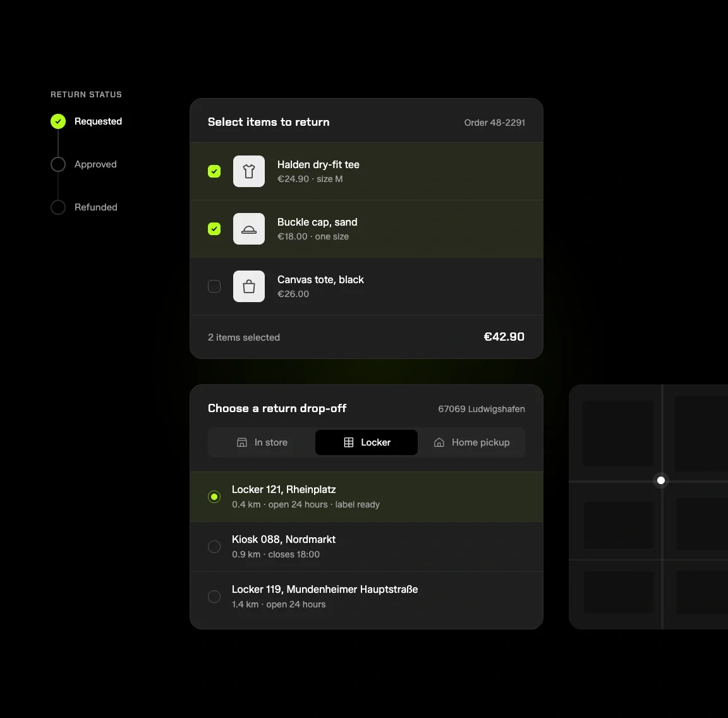728x718 pixels.
Task: Click the house icon for Home pickup
Action: click(x=439, y=442)
